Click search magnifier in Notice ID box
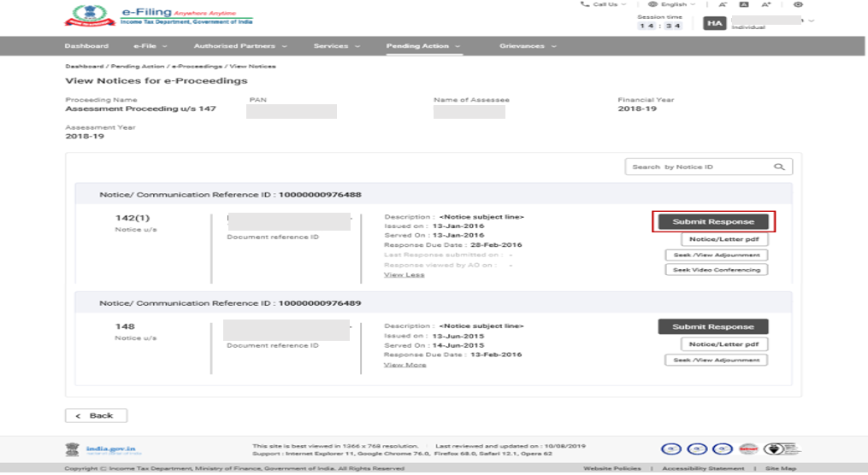 click(x=779, y=167)
